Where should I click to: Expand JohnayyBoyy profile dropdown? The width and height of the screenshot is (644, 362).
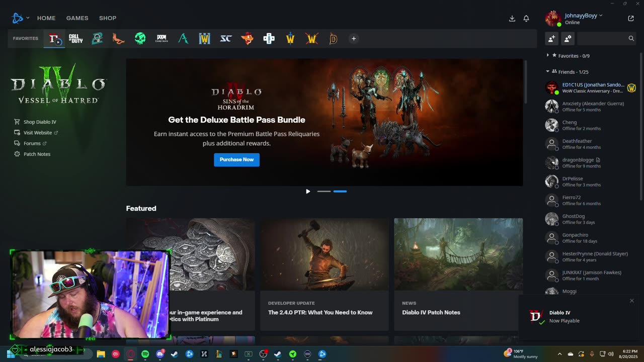(x=584, y=16)
